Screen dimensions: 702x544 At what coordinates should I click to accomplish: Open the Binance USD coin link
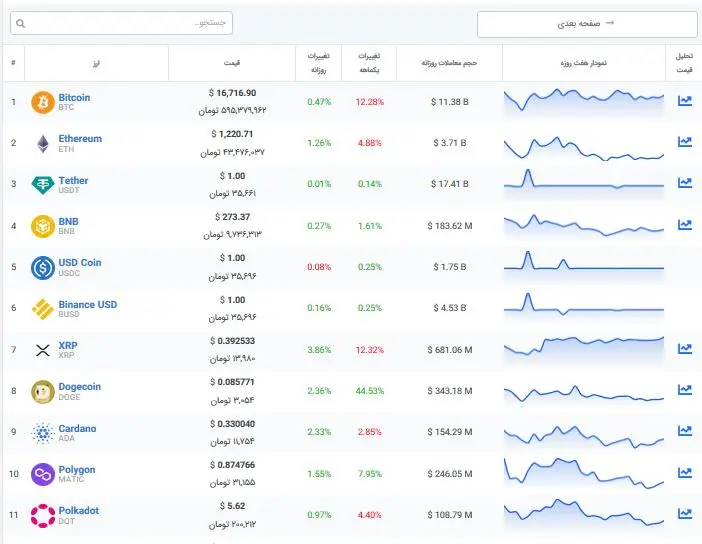point(88,304)
